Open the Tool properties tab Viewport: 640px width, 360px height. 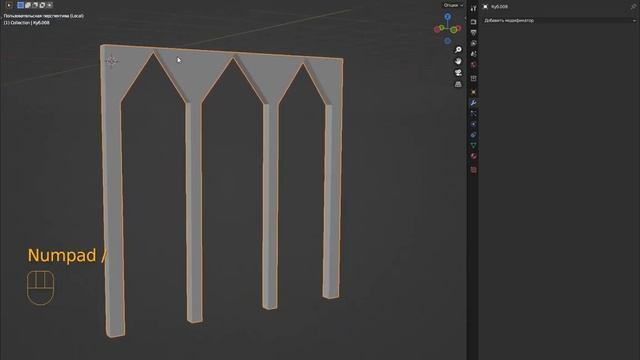pos(473,8)
